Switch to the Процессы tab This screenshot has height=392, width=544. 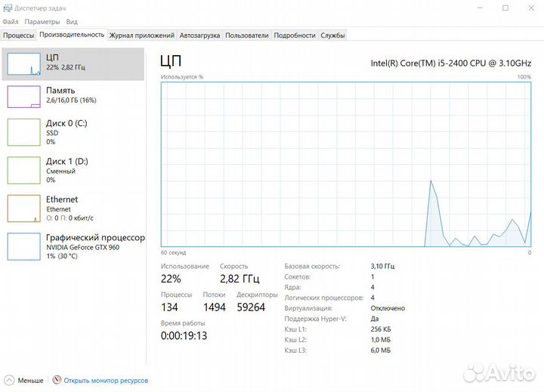click(x=18, y=35)
